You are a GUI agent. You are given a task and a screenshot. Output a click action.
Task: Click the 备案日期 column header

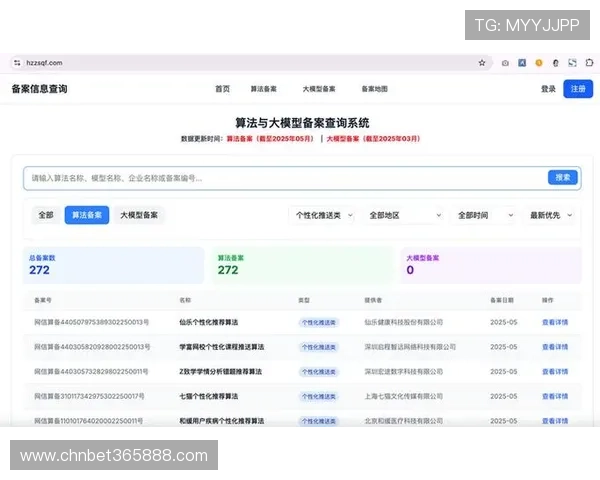click(x=502, y=300)
